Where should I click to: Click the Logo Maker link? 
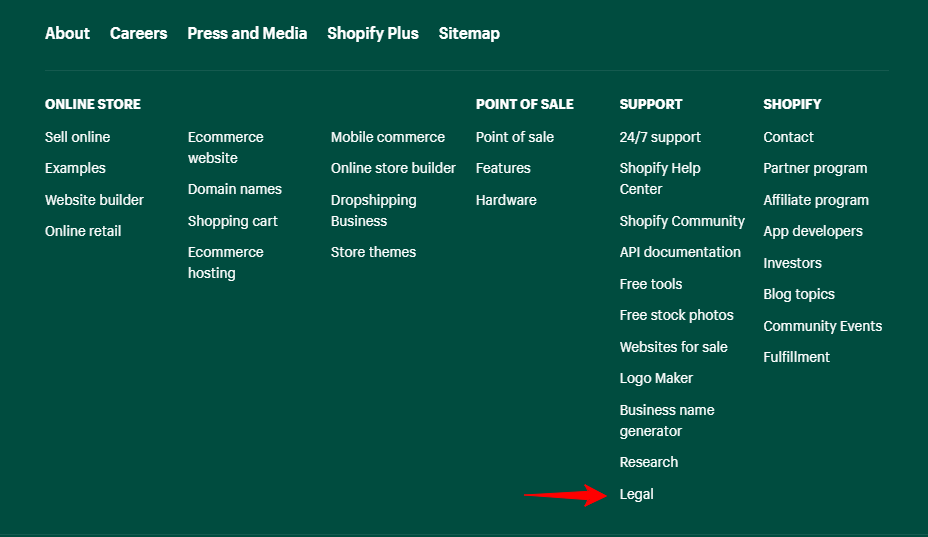(656, 378)
